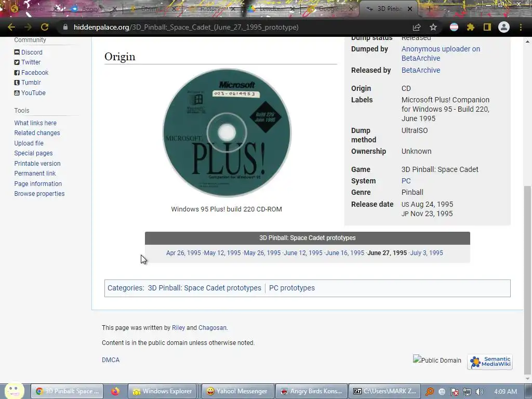Open the Extensions puzzle-piece menu

pos(471,27)
